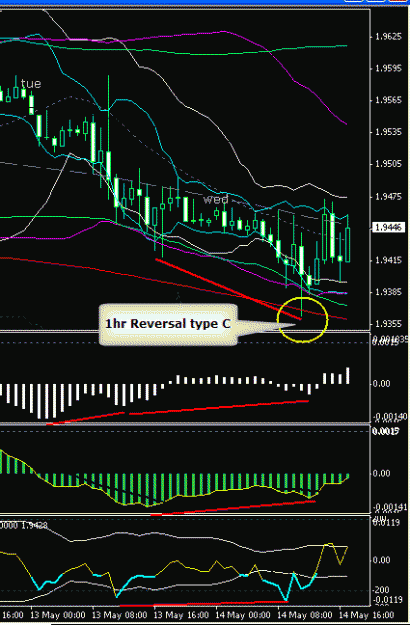Click the '1.9428' indicator readout in bottom panel
This screenshot has height=625, width=410.
tap(34, 526)
